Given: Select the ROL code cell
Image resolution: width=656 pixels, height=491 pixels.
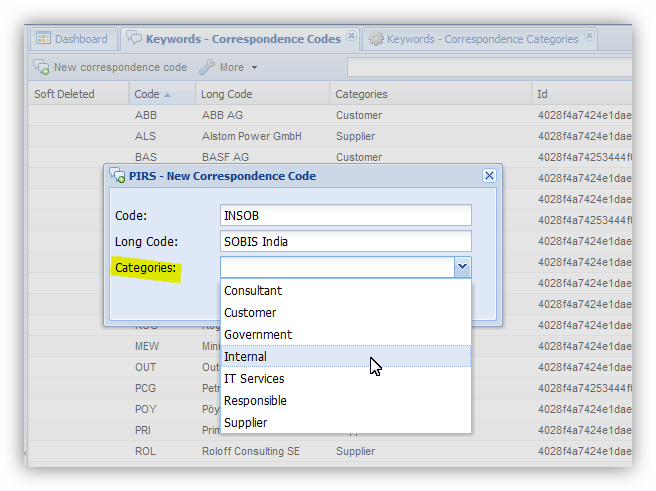Looking at the screenshot, I should pos(145,451).
